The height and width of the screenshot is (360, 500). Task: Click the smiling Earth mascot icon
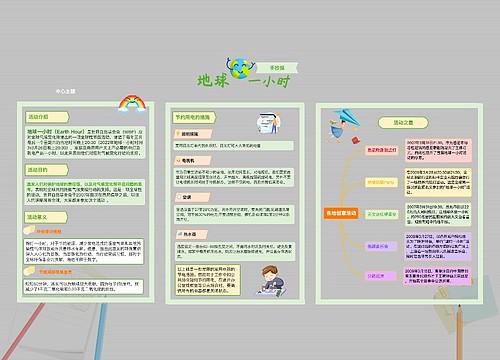click(240, 68)
